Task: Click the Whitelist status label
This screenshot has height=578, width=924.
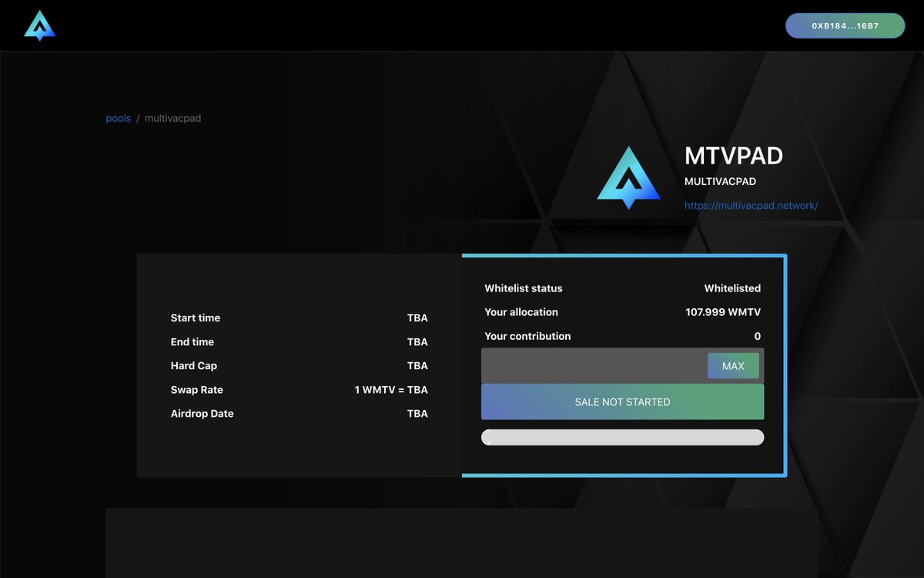Action: [x=524, y=288]
